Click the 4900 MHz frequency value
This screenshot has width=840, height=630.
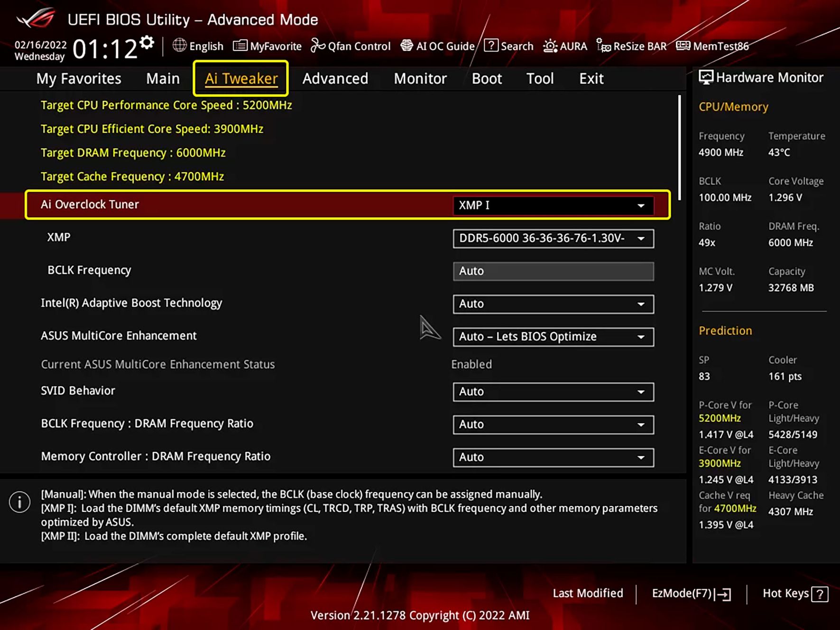coord(721,152)
